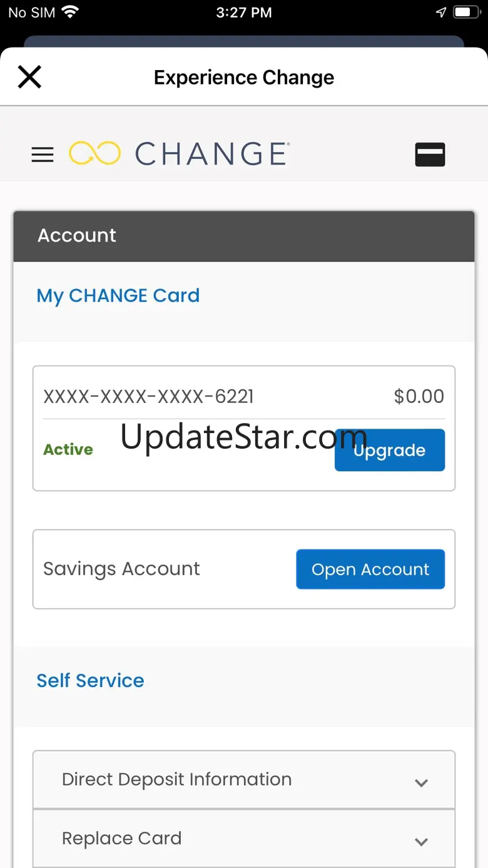Click the Open Account button
Viewport: 488px width, 868px height.
click(370, 569)
